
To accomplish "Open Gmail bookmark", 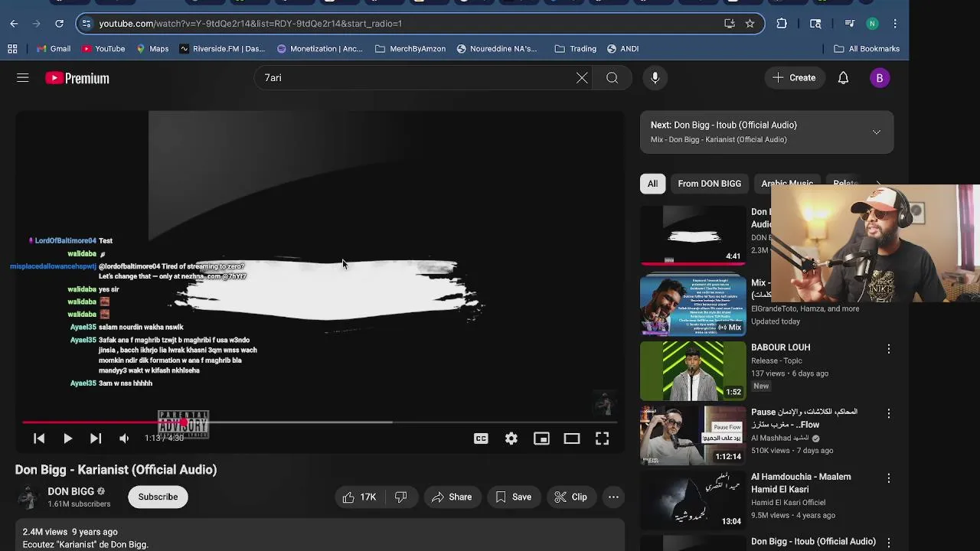I will (53, 49).
